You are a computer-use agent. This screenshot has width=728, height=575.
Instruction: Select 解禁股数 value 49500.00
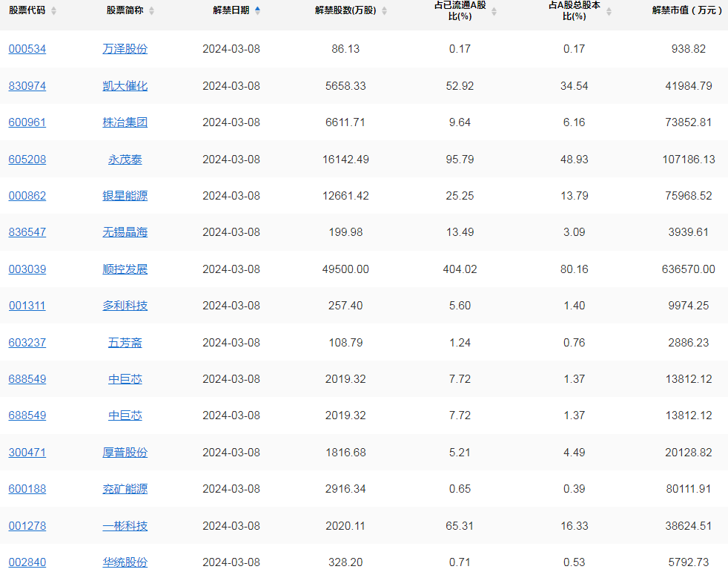pyautogui.click(x=345, y=269)
